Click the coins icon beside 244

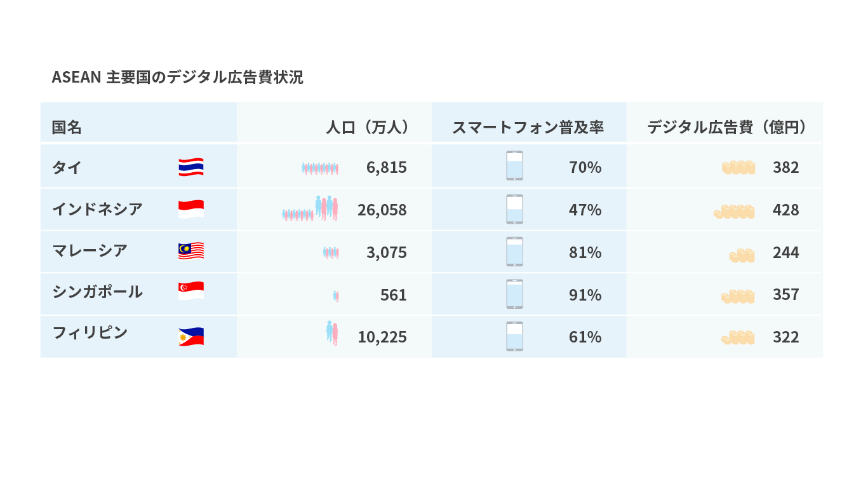(x=742, y=255)
